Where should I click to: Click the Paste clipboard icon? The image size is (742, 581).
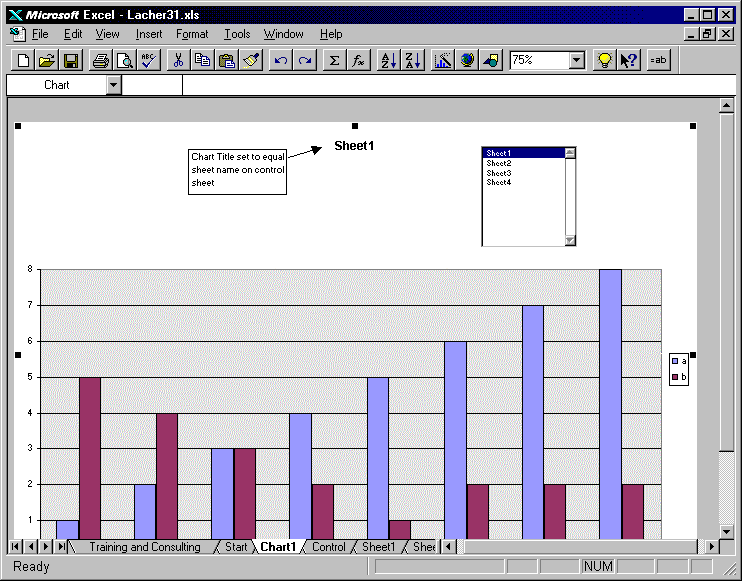tap(227, 61)
